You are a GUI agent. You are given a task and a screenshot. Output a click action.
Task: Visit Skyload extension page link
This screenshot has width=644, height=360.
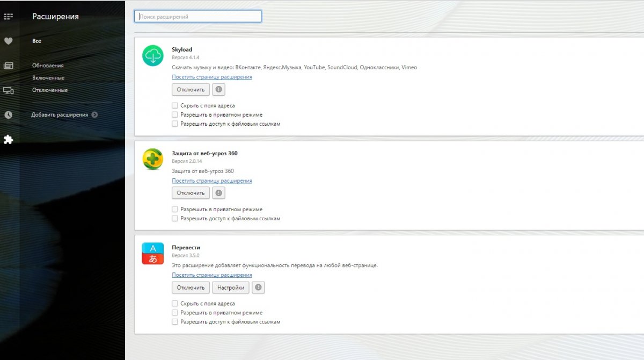(212, 77)
